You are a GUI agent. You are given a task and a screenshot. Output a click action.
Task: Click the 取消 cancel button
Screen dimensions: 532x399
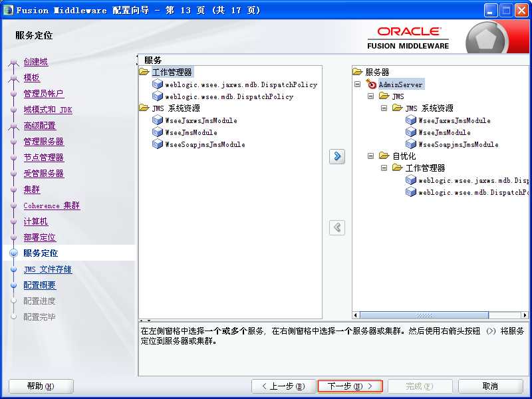coord(490,386)
